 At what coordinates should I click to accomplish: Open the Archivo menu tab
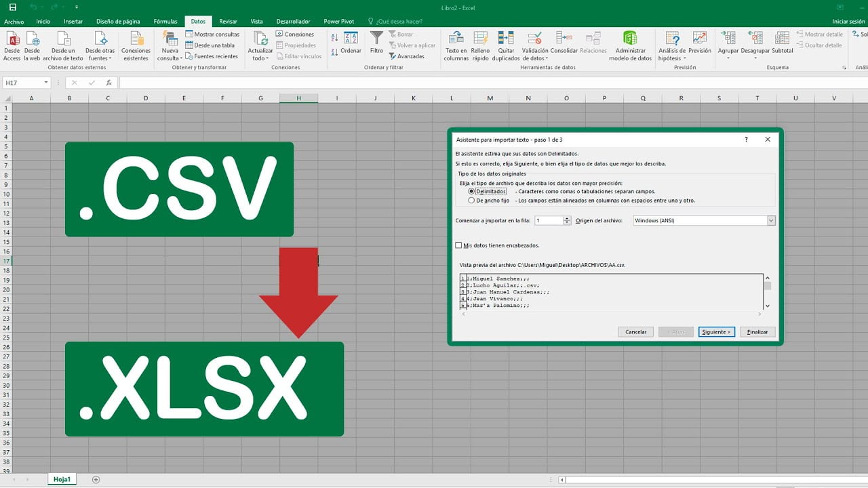14,22
